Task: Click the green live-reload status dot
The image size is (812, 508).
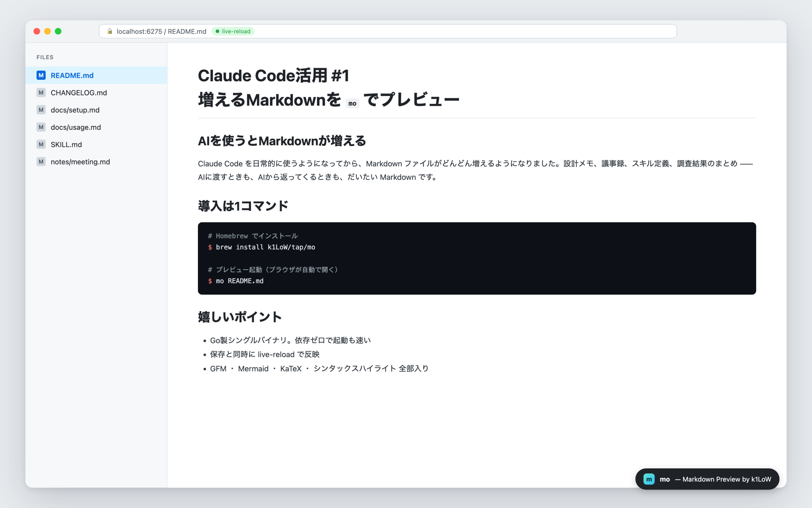Action: (x=217, y=31)
